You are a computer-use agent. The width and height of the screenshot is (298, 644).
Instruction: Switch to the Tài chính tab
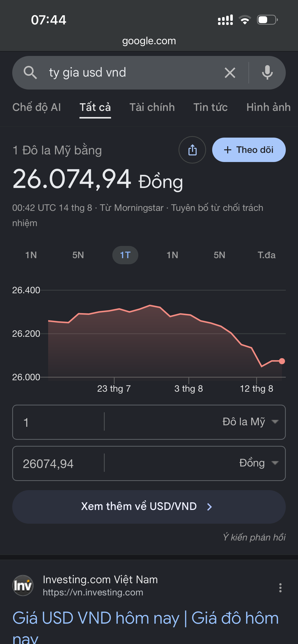click(152, 107)
